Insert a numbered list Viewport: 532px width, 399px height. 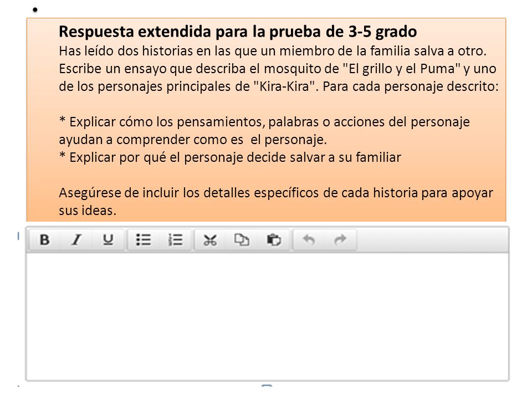176,240
